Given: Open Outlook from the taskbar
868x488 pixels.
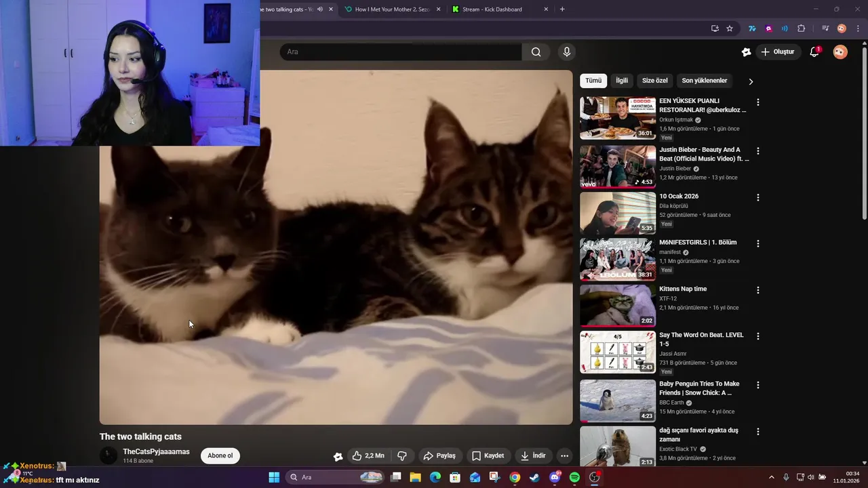Looking at the screenshot, I should [475, 477].
